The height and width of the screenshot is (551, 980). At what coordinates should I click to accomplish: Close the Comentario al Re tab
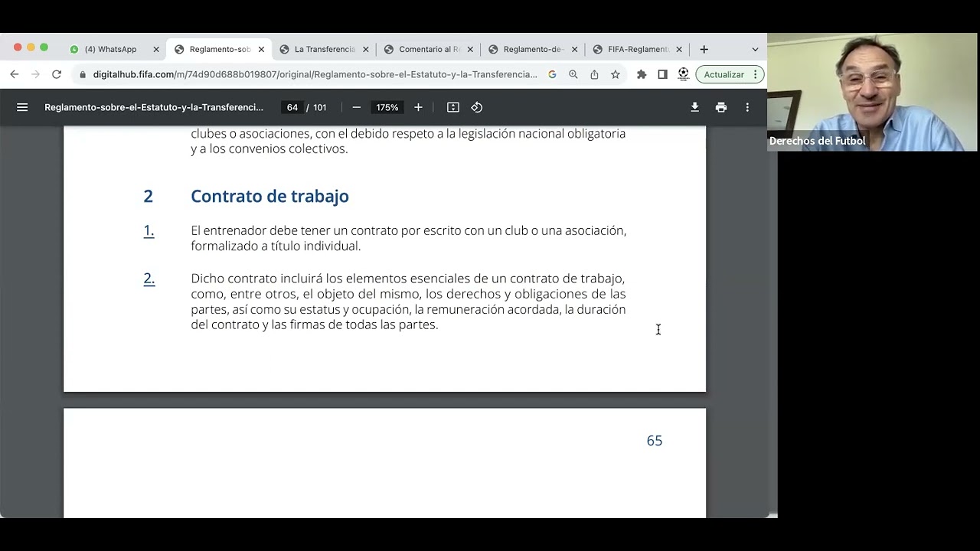(x=470, y=49)
